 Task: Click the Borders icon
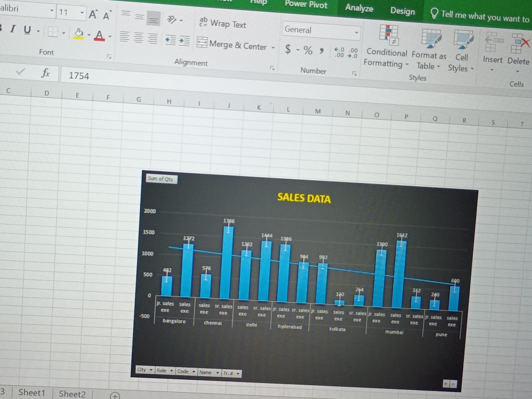click(53, 32)
